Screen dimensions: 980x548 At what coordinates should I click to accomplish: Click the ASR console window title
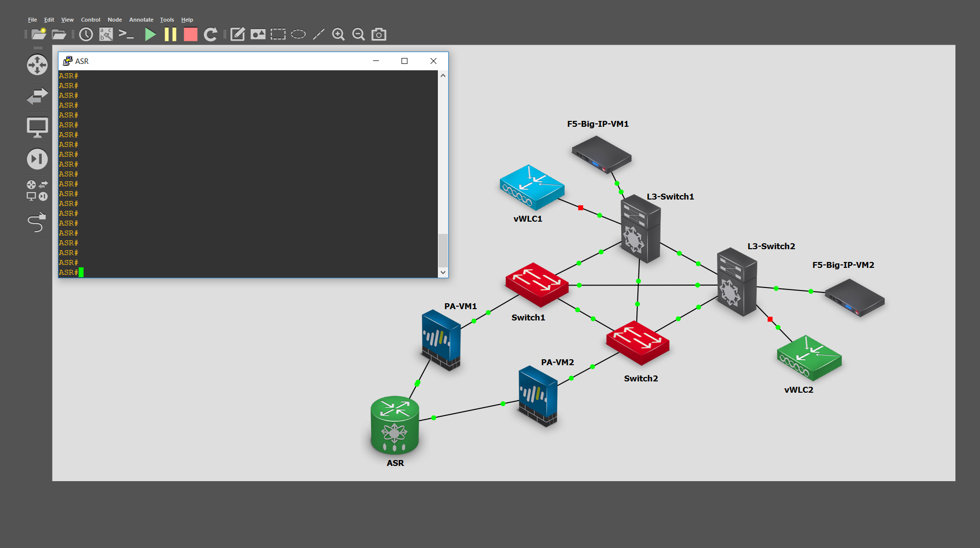click(x=82, y=61)
